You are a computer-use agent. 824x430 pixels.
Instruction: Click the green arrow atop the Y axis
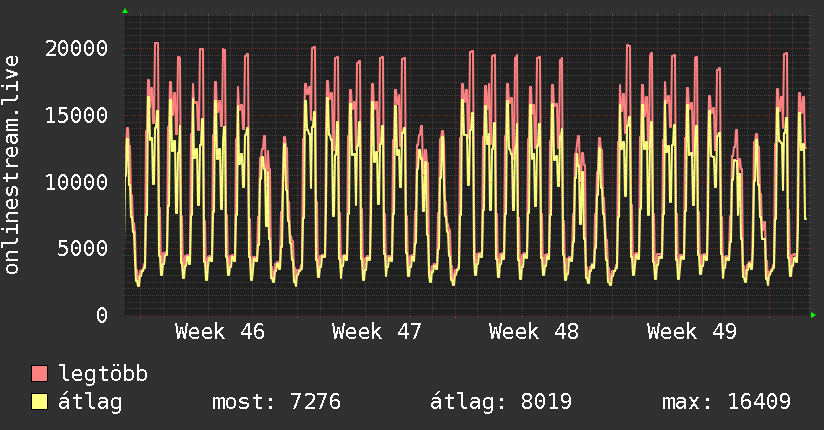click(x=125, y=11)
